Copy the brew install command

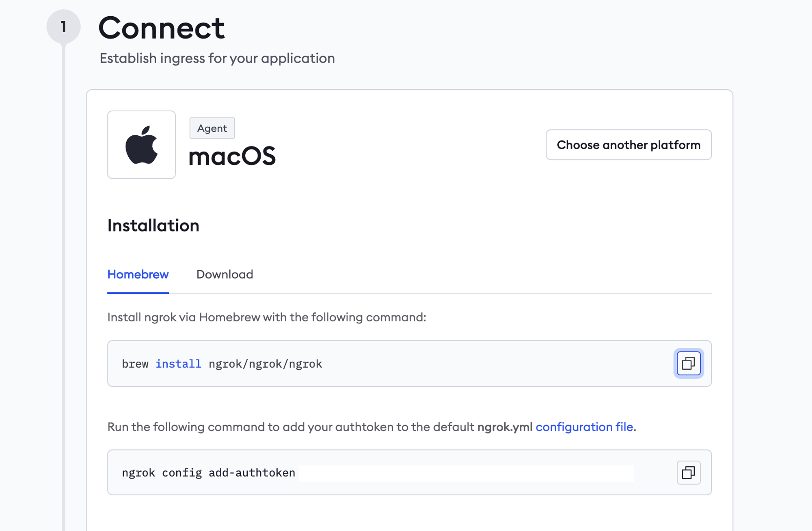[688, 363]
